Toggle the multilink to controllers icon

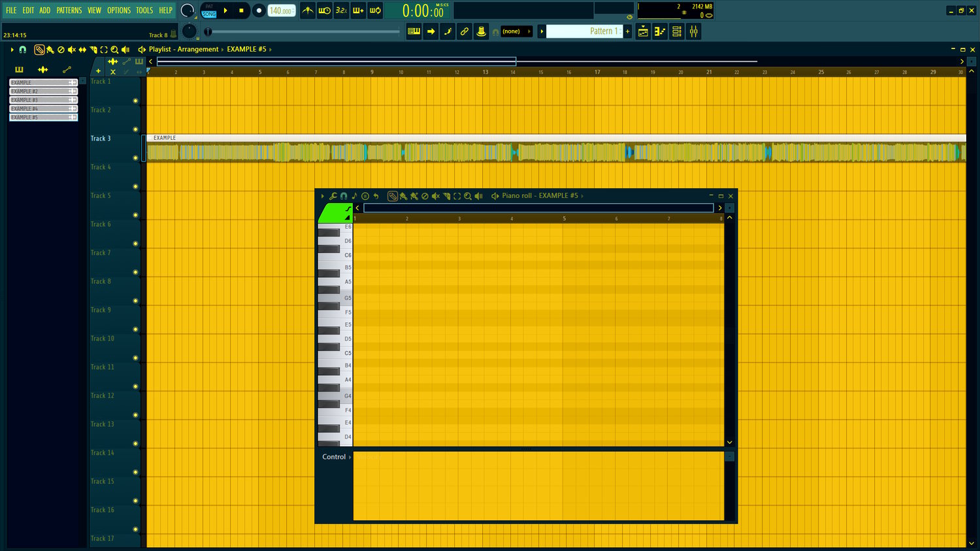coord(465,31)
